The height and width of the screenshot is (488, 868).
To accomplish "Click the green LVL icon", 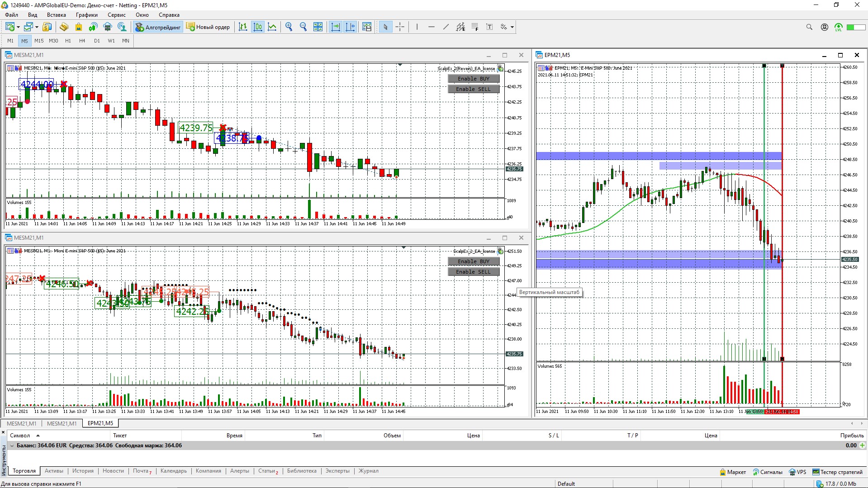I will pyautogui.click(x=839, y=27).
